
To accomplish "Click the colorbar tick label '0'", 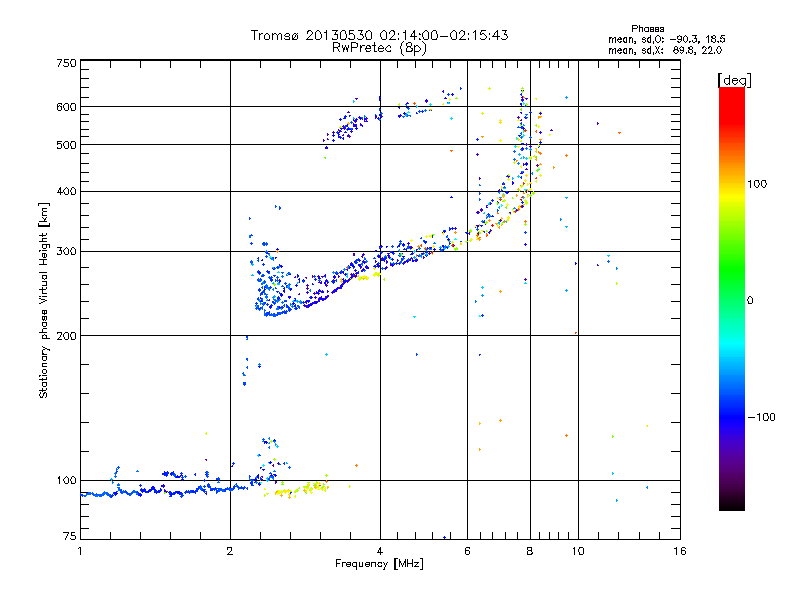I will pyautogui.click(x=750, y=301).
